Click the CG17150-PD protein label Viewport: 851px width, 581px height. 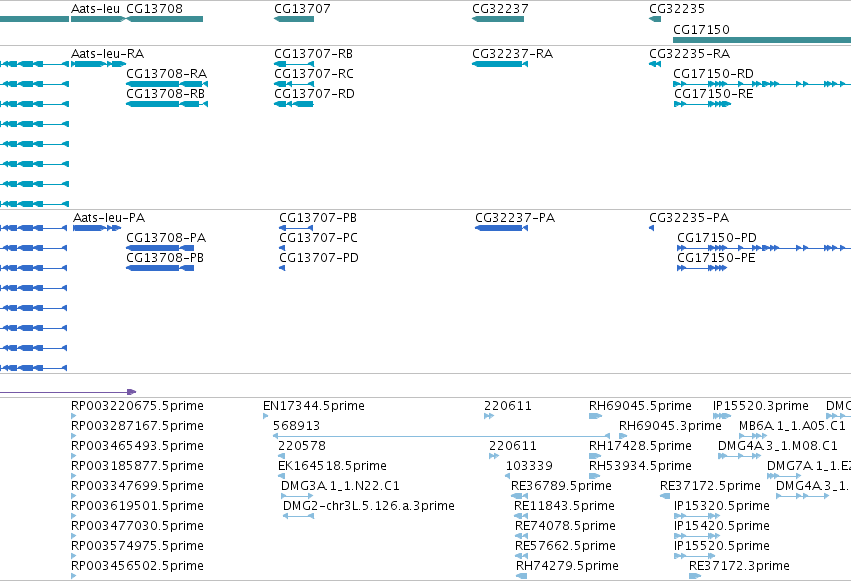(x=716, y=238)
